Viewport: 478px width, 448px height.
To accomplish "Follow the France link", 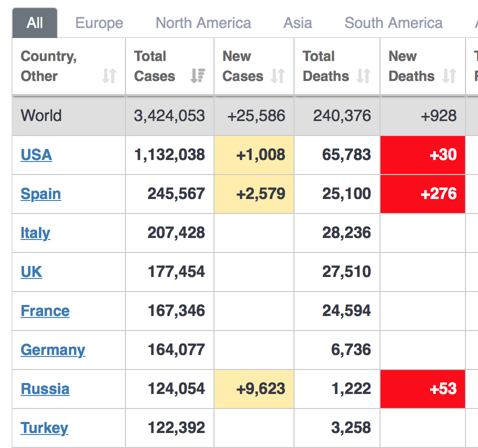I will point(45,311).
